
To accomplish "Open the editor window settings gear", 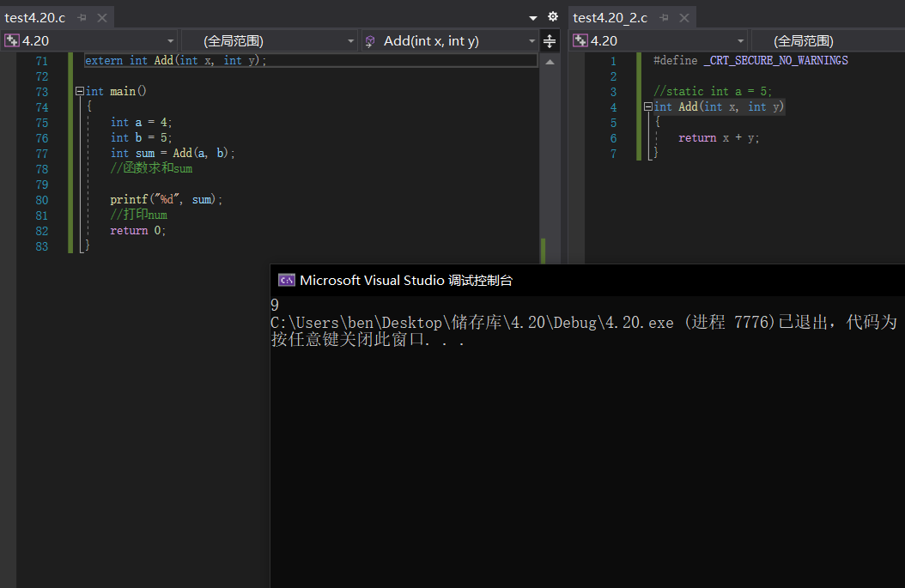I will pos(553,16).
